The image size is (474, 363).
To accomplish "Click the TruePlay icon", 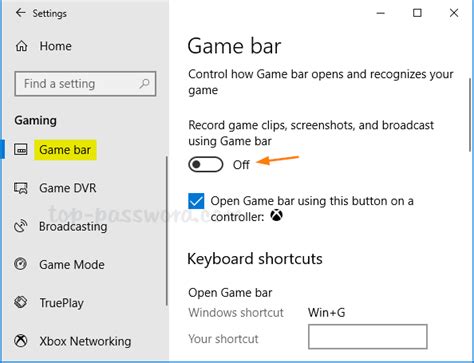I will pos(21,302).
